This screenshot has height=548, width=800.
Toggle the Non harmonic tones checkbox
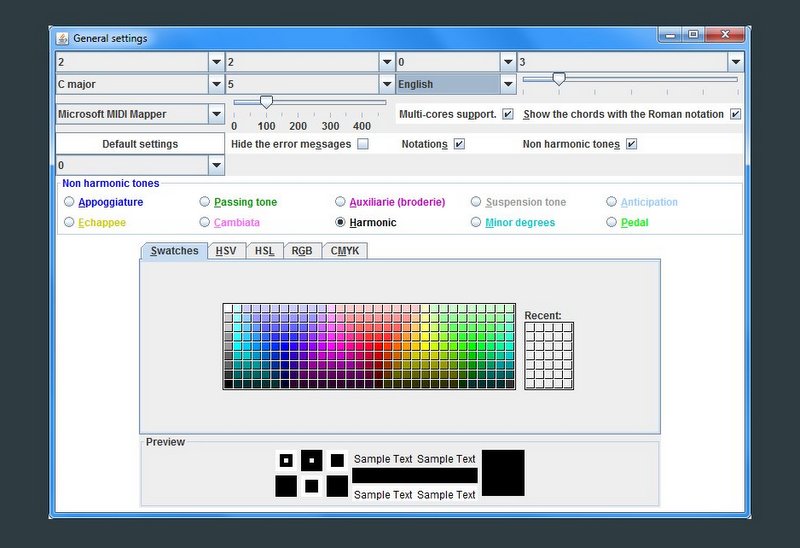[631, 144]
